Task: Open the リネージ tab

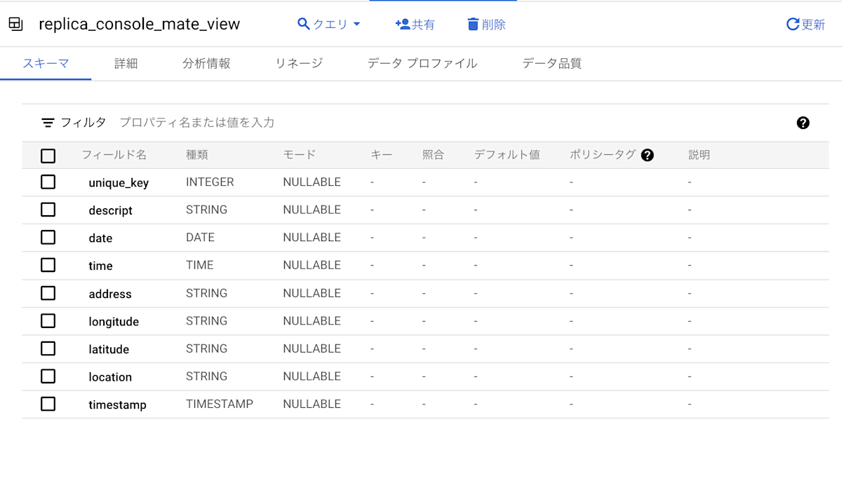Action: point(299,63)
